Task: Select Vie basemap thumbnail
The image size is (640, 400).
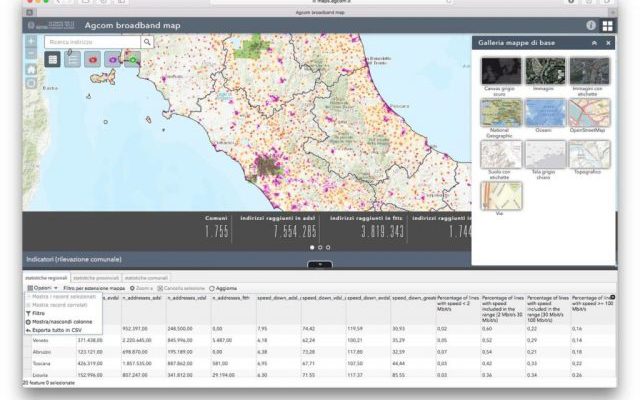Action: click(500, 196)
